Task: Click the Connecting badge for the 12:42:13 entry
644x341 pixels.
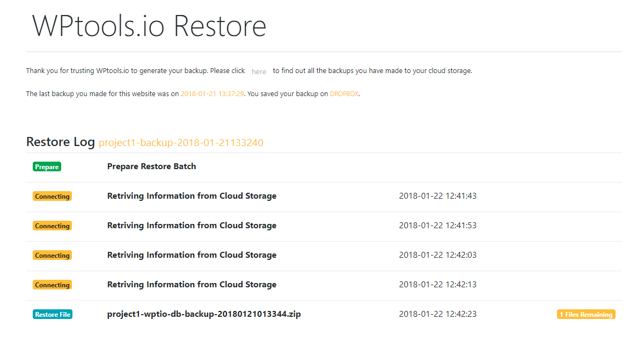Action: [x=52, y=285]
